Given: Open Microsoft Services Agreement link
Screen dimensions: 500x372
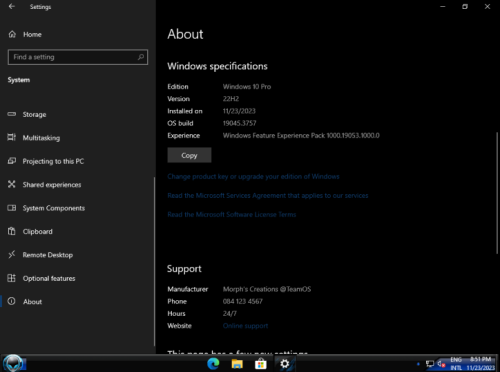Looking at the screenshot, I should point(268,195).
